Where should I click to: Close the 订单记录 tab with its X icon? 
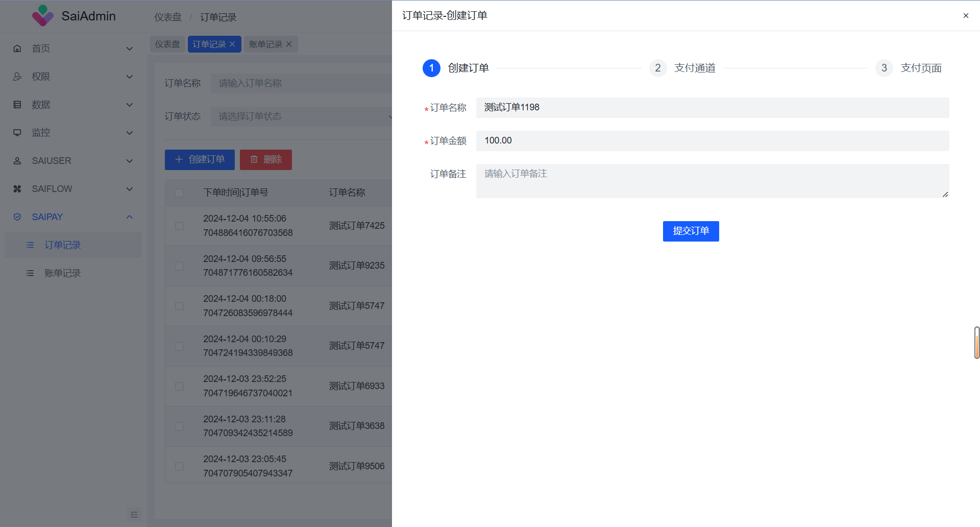tap(232, 44)
